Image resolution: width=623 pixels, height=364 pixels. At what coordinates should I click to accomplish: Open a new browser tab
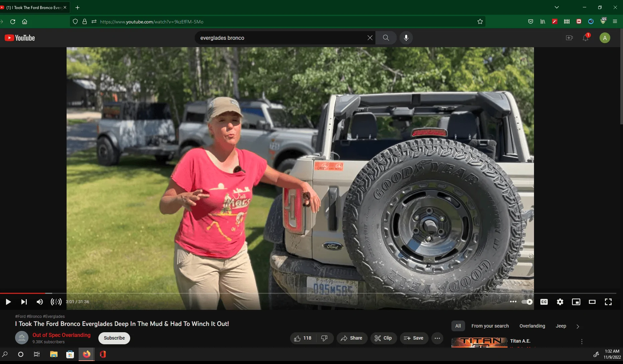(77, 7)
